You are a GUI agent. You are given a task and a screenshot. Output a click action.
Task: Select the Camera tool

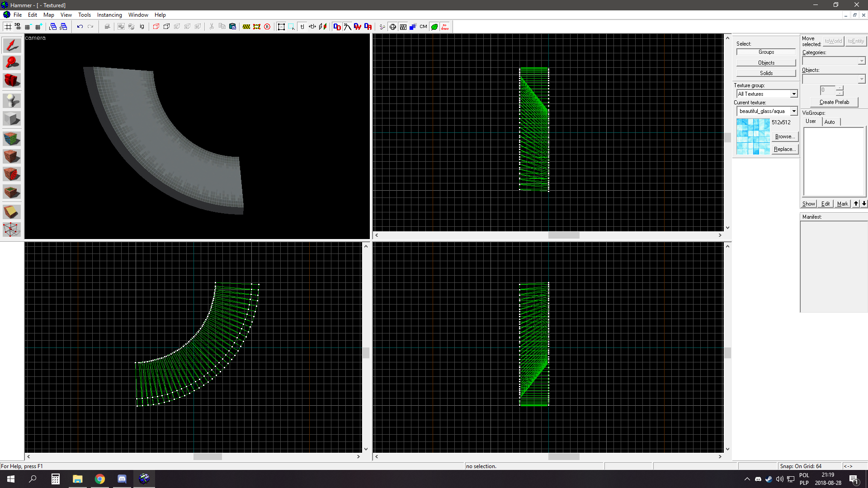[11, 80]
